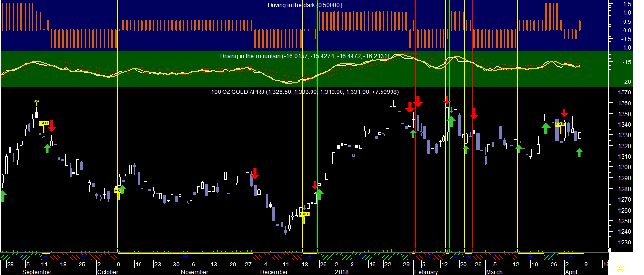Select the '100 OZ GOLD APR8' chart title

coord(305,92)
